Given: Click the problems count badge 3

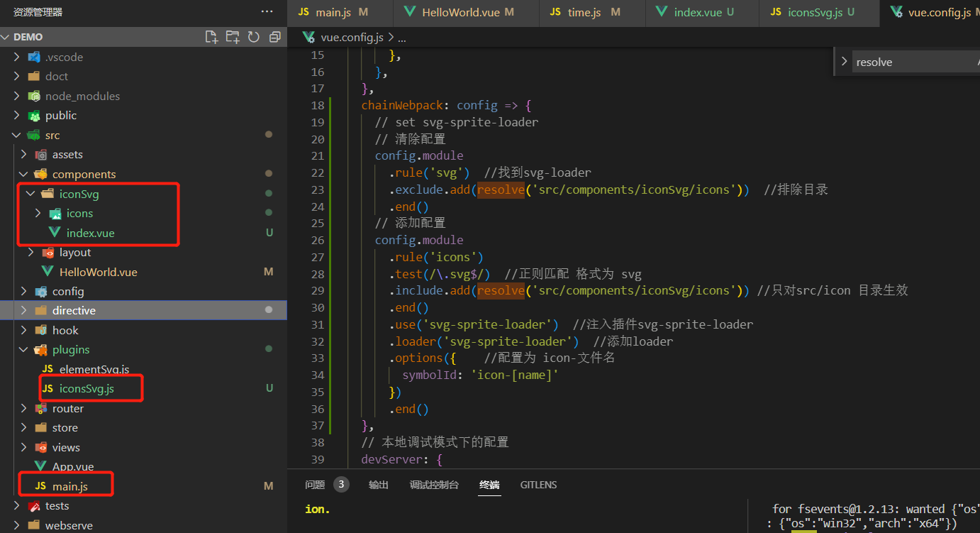Looking at the screenshot, I should click(x=341, y=485).
